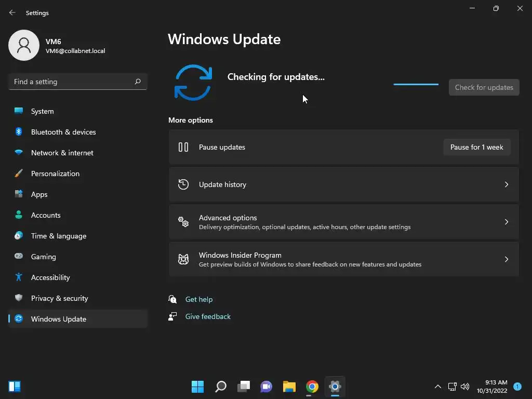Viewport: 532px width, 399px height.
Task: Open Apps settings
Action: point(78,194)
